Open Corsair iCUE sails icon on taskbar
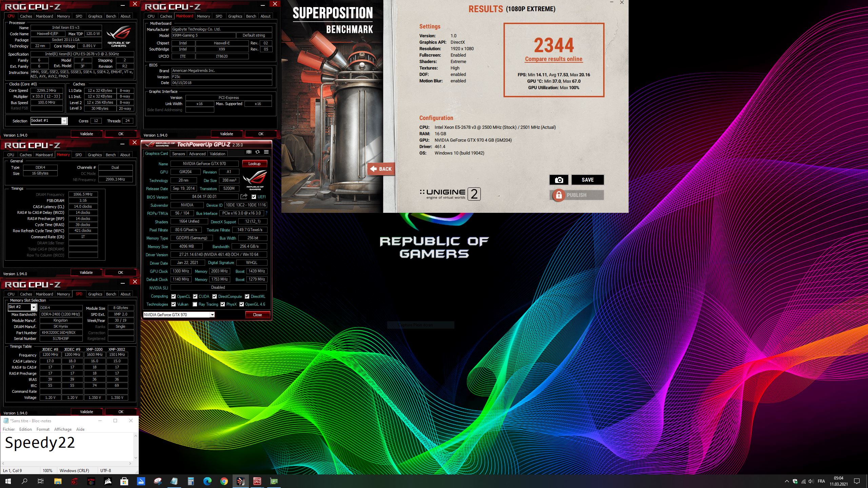This screenshot has height=488, width=868. click(x=107, y=481)
